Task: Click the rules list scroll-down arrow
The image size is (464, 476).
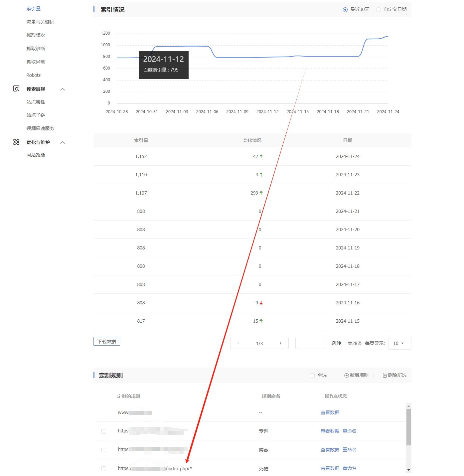Action: 408,470
